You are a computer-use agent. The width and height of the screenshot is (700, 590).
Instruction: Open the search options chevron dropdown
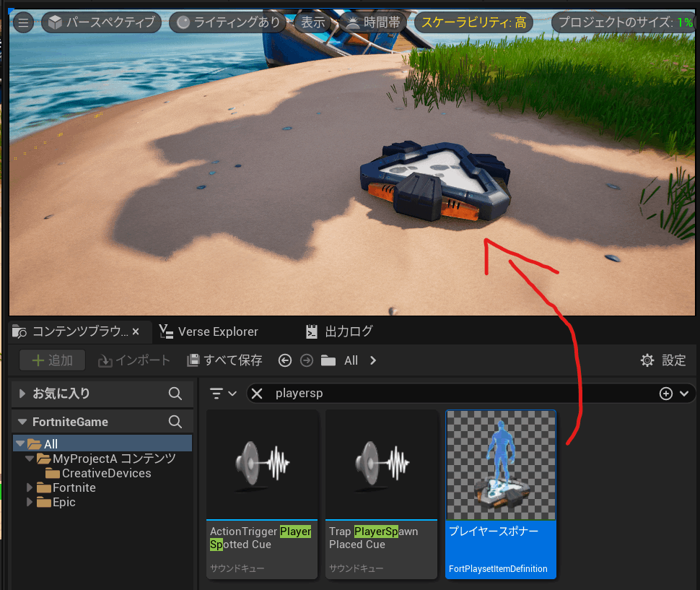[x=684, y=394]
